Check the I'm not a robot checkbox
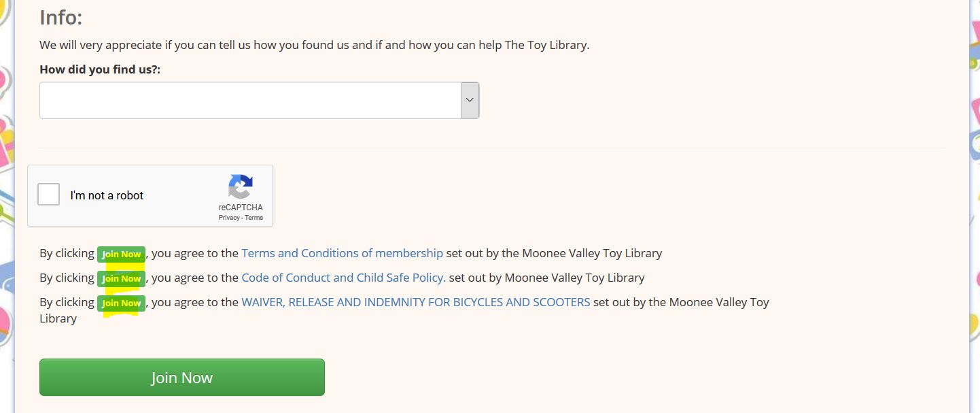 (49, 195)
